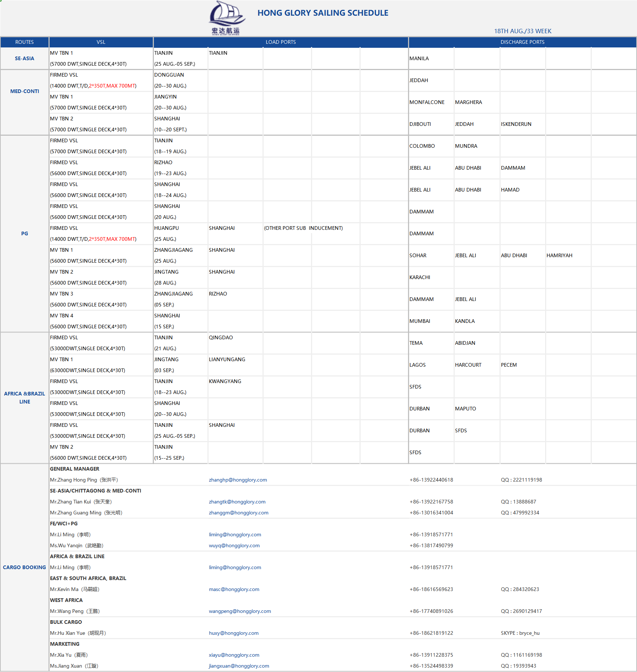Image resolution: width=637 pixels, height=672 pixels.
Task: Select the PG route cell
Action: pyautogui.click(x=24, y=233)
